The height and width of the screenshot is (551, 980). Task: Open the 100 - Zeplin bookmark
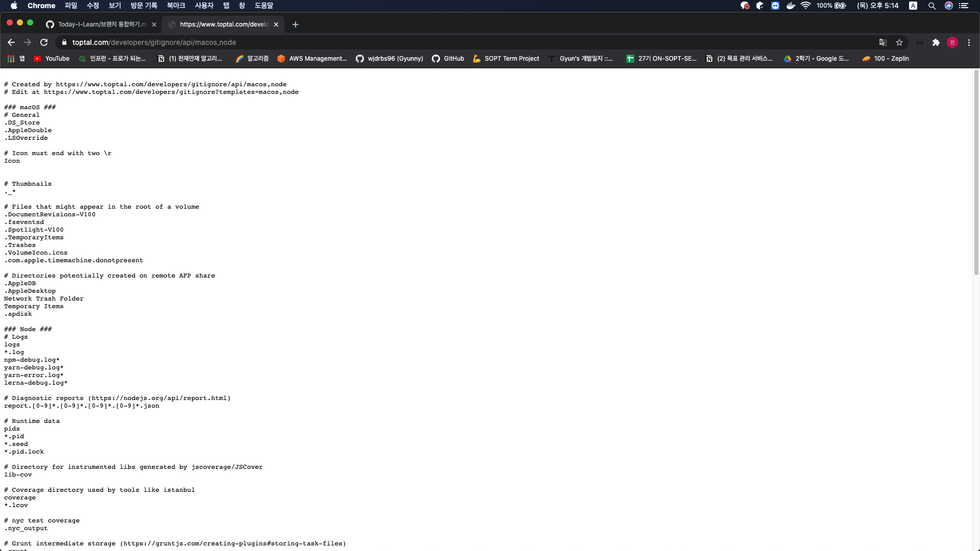886,59
